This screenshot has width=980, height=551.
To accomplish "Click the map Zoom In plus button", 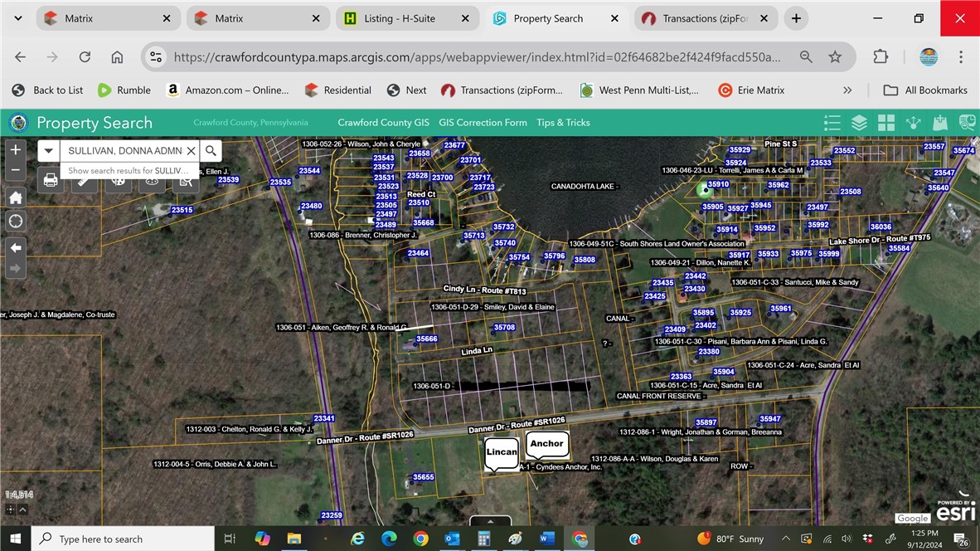I will point(16,150).
